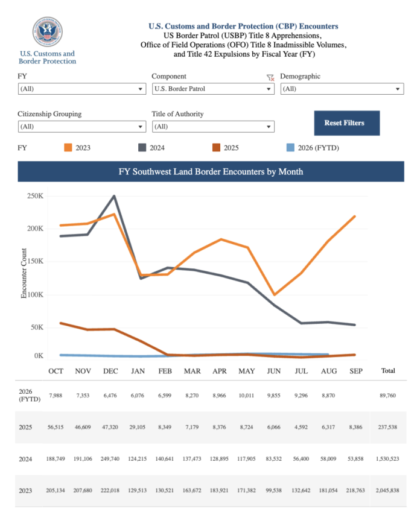
Task: Click the CBP seal logo
Action: 48,32
